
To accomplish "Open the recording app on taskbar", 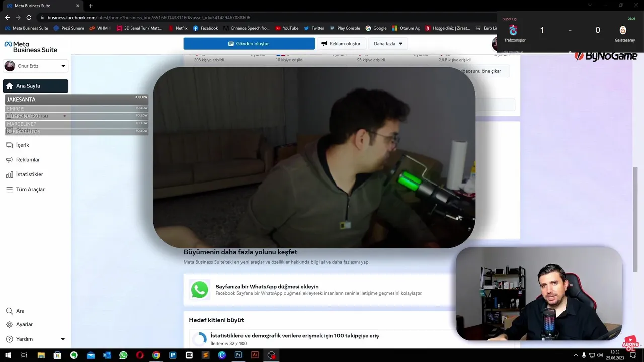I will (272, 355).
